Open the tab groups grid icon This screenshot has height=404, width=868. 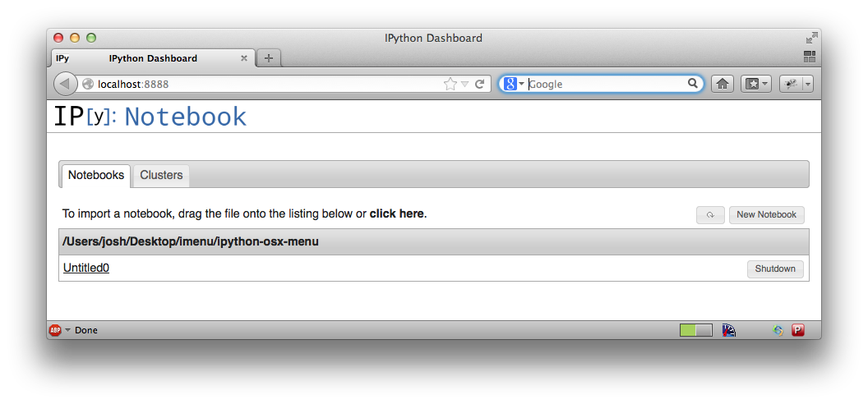click(x=810, y=57)
